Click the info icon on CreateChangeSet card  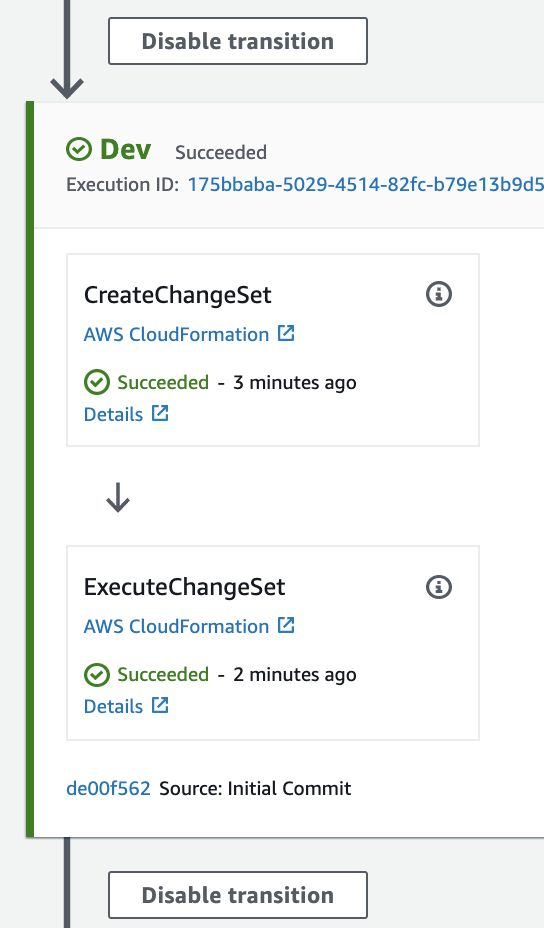[x=439, y=294]
